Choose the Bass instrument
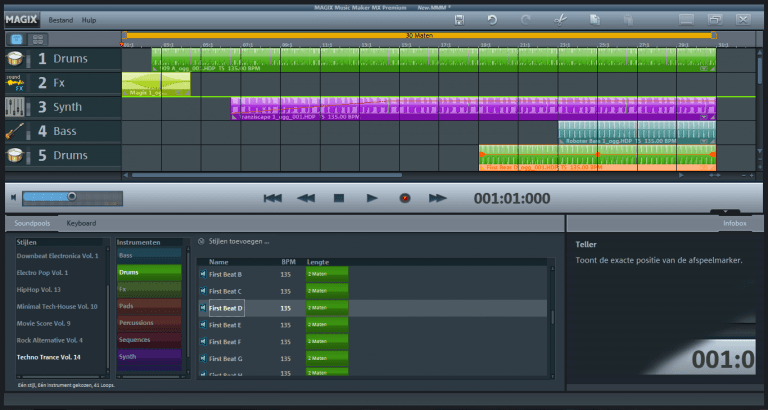Viewport: 768px width, 410px height. coord(149,256)
